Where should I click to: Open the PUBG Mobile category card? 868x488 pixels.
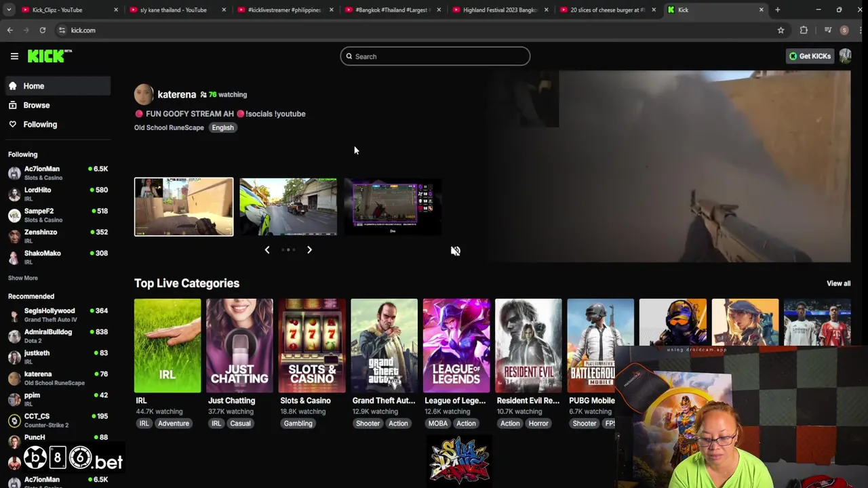point(600,346)
